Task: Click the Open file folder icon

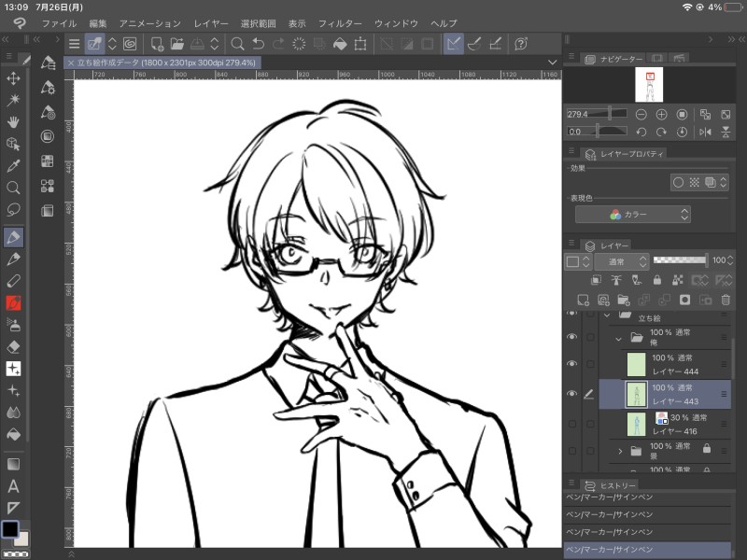Action: (x=177, y=44)
